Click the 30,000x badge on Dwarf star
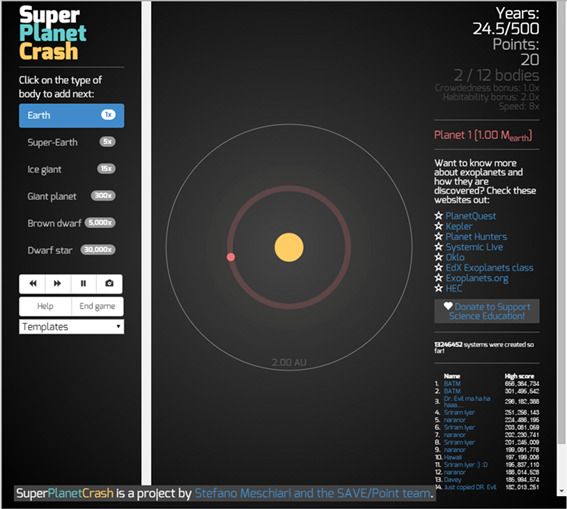Screen dimensions: 567x509 point(98,249)
